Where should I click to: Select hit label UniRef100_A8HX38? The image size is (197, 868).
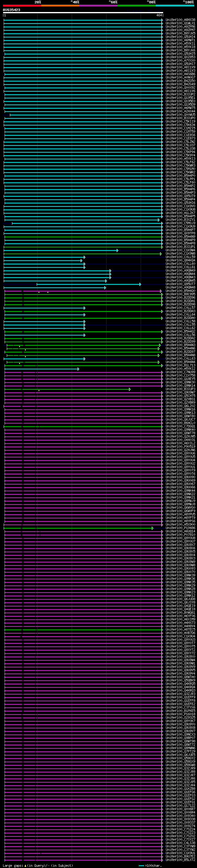(180, 20)
